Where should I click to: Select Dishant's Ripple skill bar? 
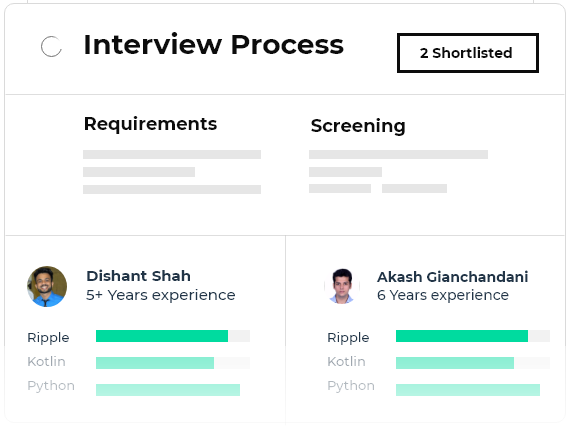[x=173, y=336]
